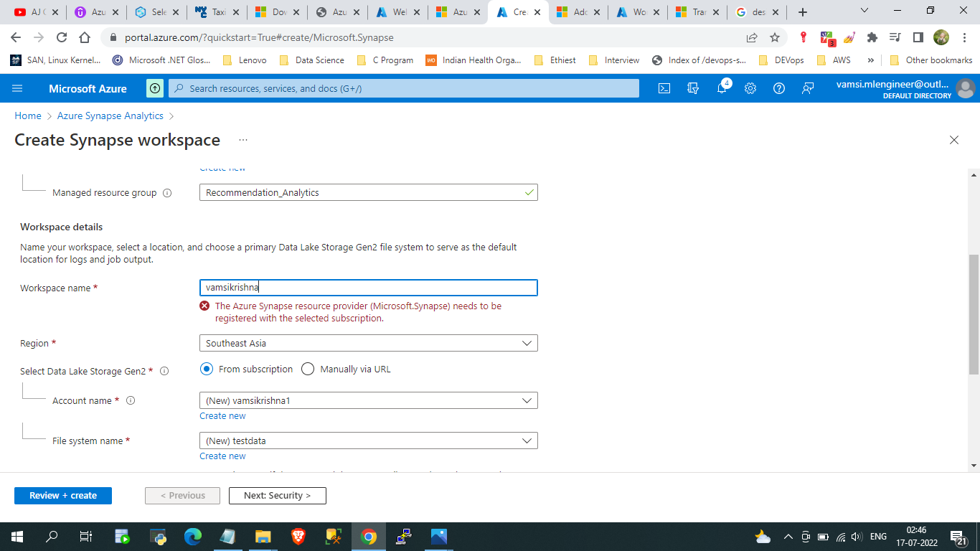Open the browser Extensions puzzle icon
The width and height of the screenshot is (980, 551).
(x=872, y=37)
